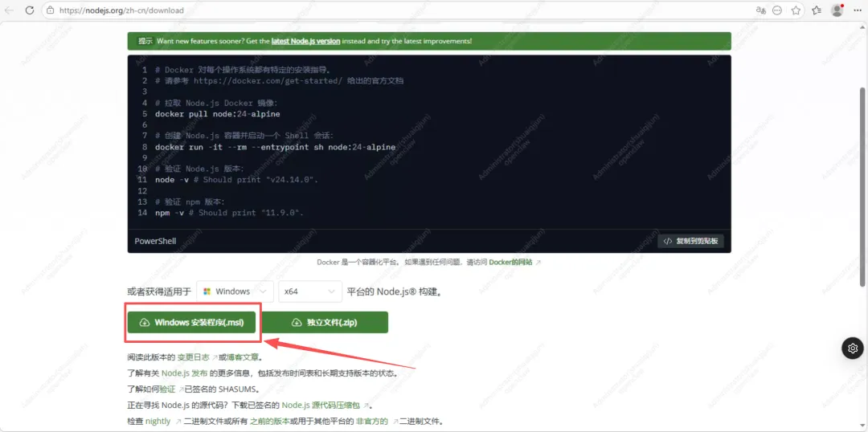868x432 pixels.
Task: Click the browser back arrow
Action: 10,10
